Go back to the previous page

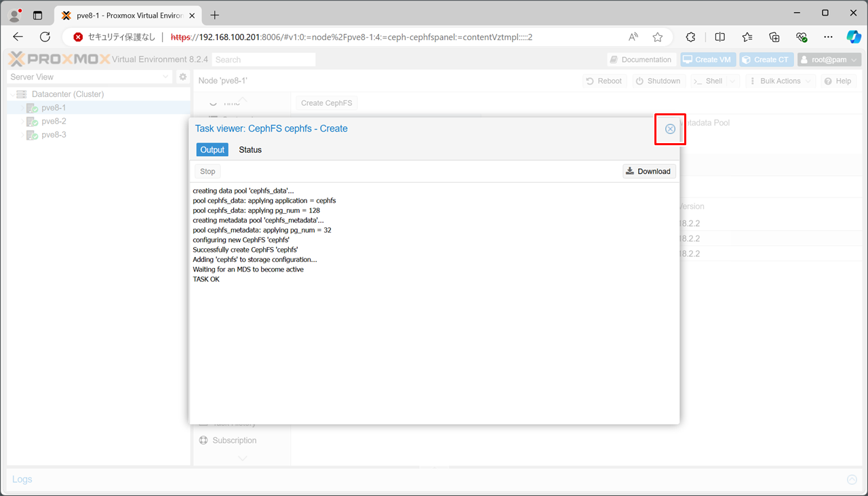pyautogui.click(x=18, y=37)
